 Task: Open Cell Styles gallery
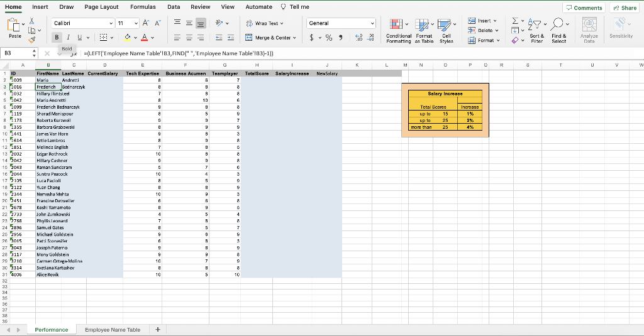446,31
